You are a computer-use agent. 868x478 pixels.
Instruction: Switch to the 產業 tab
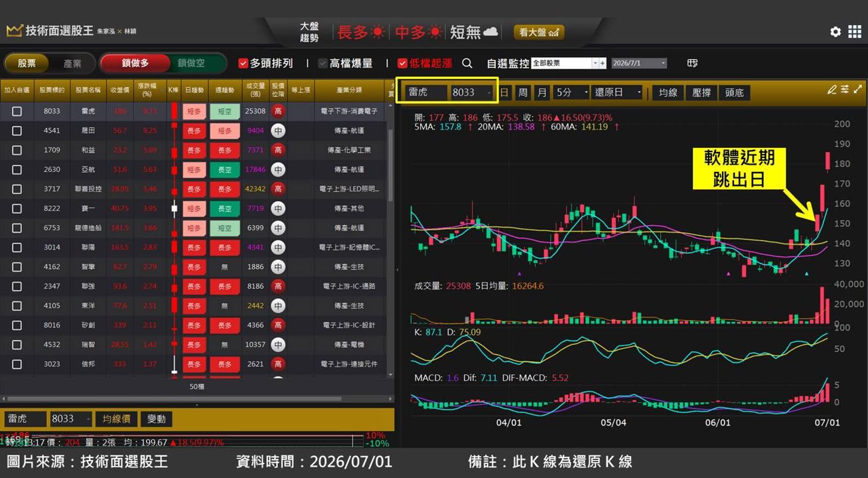pyautogui.click(x=72, y=64)
